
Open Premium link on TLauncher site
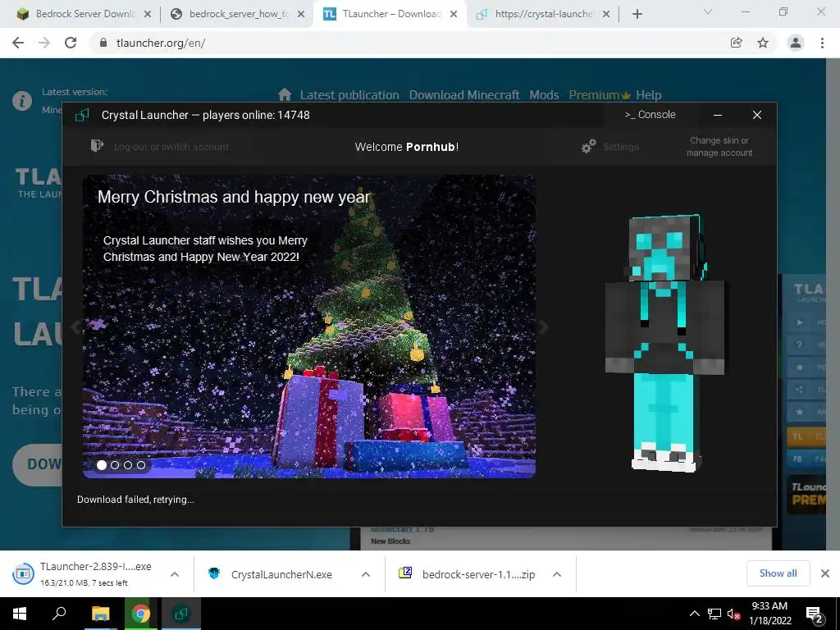point(600,95)
